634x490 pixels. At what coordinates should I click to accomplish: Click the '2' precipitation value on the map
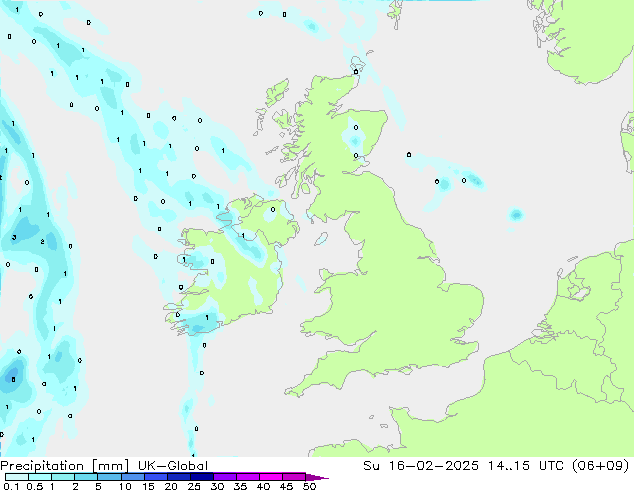tap(42, 242)
